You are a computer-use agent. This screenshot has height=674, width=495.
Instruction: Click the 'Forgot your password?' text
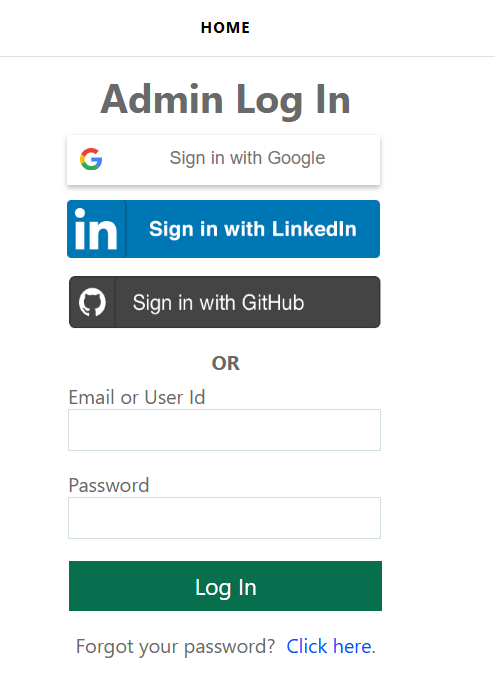point(175,646)
